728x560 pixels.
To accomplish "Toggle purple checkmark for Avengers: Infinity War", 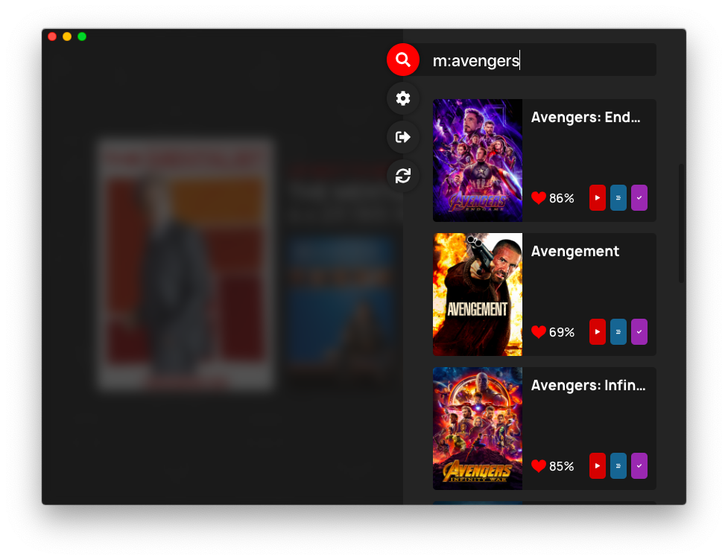I will 639,466.
